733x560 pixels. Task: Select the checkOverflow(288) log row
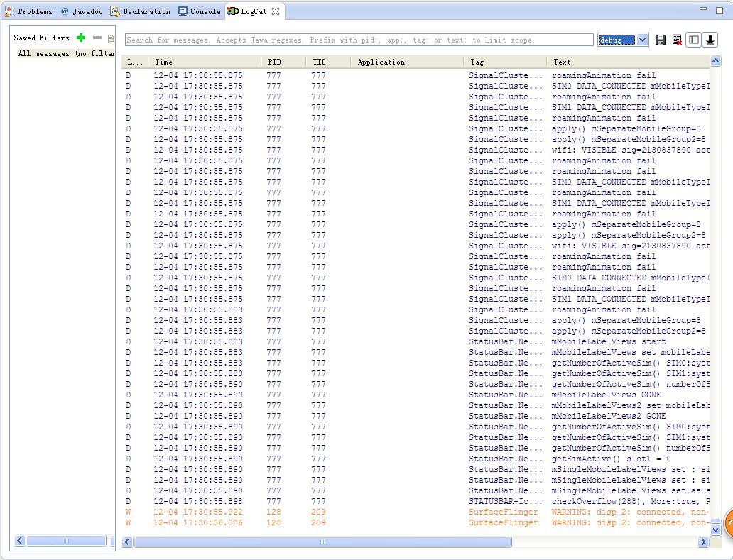(x=416, y=501)
